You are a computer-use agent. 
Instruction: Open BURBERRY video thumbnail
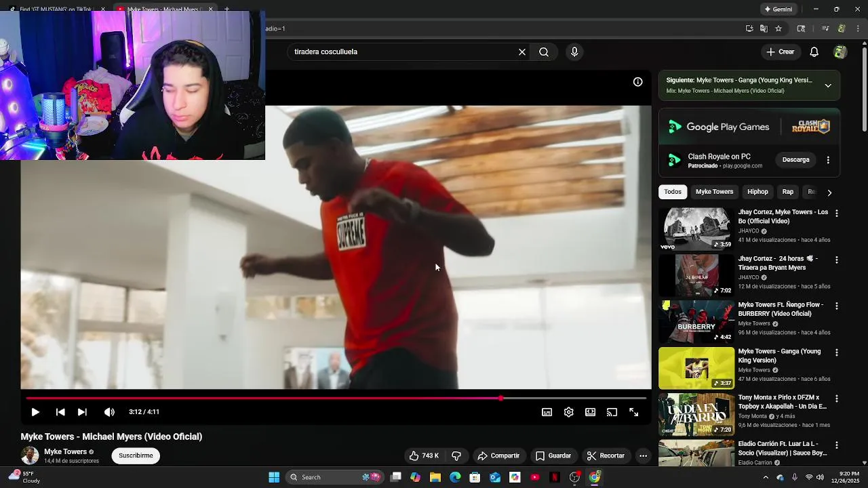click(x=696, y=321)
